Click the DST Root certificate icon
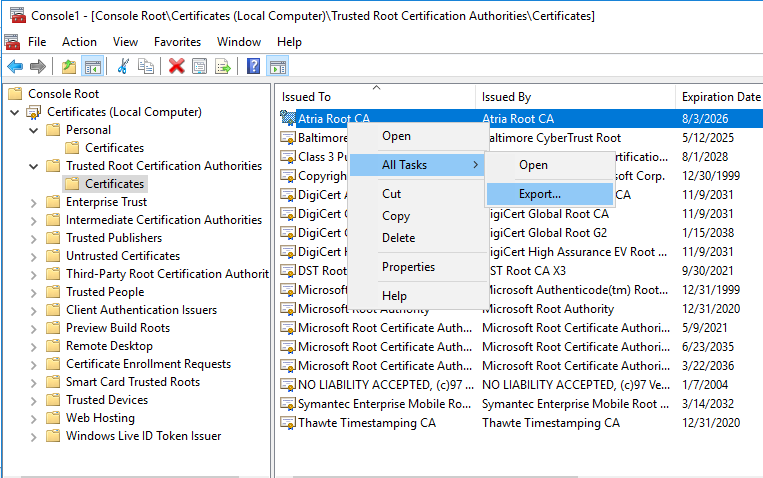Image resolution: width=763 pixels, height=478 pixels. (x=288, y=270)
